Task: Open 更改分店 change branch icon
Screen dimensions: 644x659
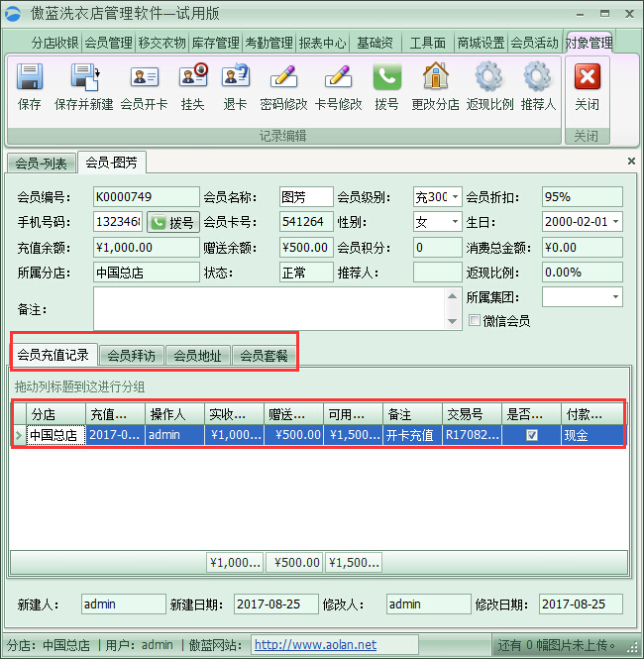Action: point(435,78)
